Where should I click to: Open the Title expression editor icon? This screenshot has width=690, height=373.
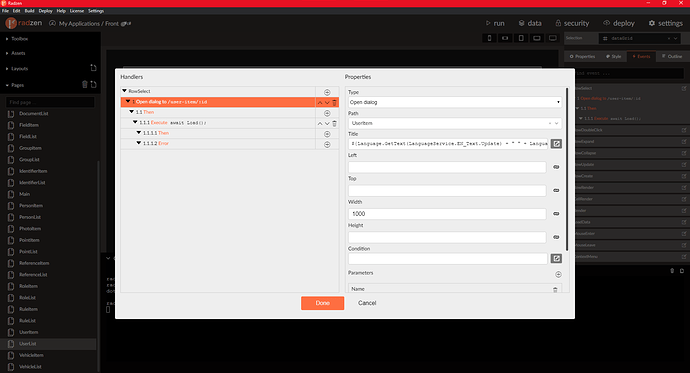tap(556, 144)
